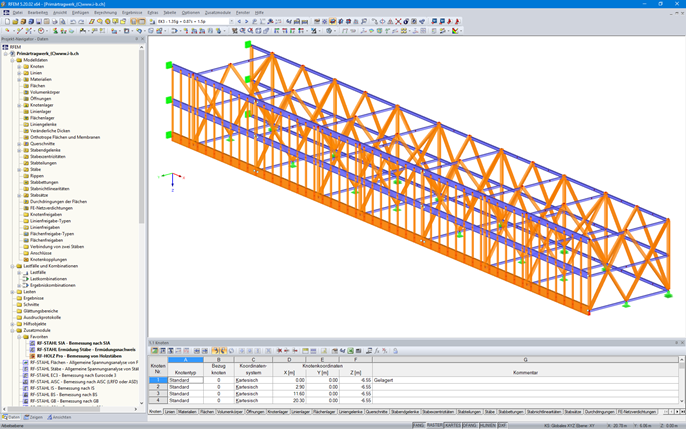Expand the Querschnitte tree node

[19, 143]
